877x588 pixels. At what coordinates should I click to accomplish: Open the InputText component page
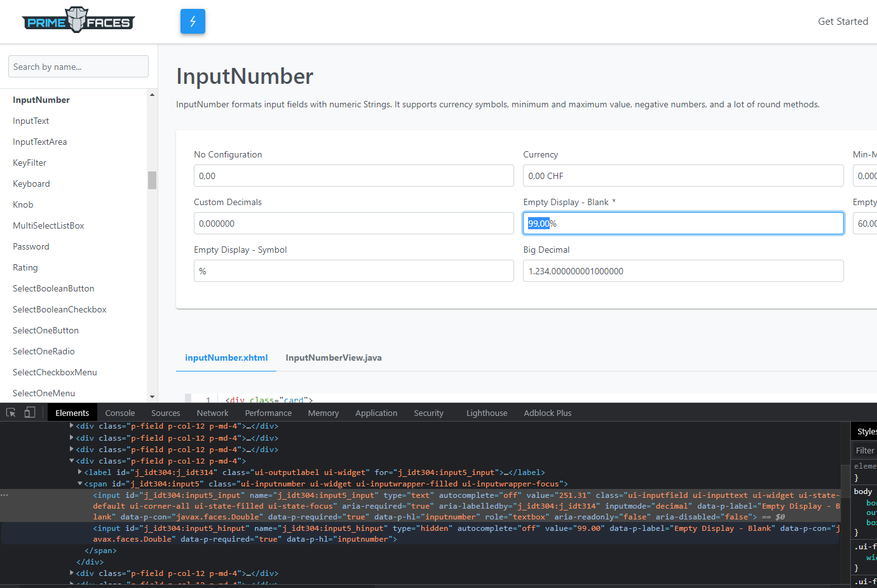pos(31,121)
